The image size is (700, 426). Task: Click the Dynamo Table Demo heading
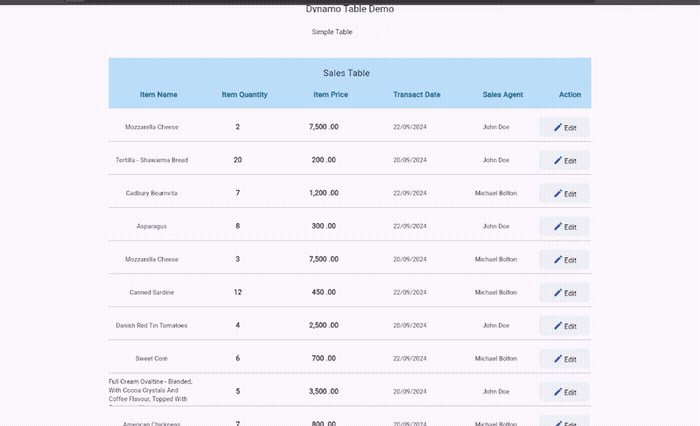[350, 9]
